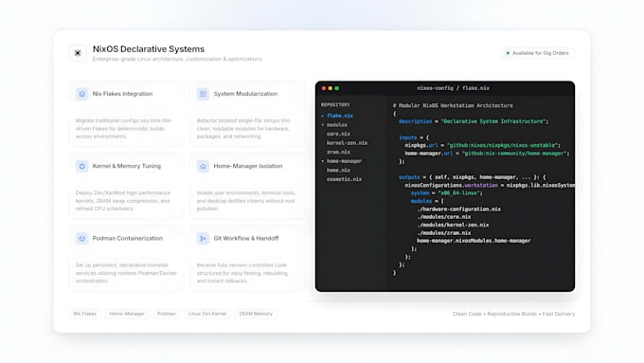Image resolution: width=644 pixels, height=363 pixels.
Task: Click the green maximize dot in code window
Action: coord(337,88)
